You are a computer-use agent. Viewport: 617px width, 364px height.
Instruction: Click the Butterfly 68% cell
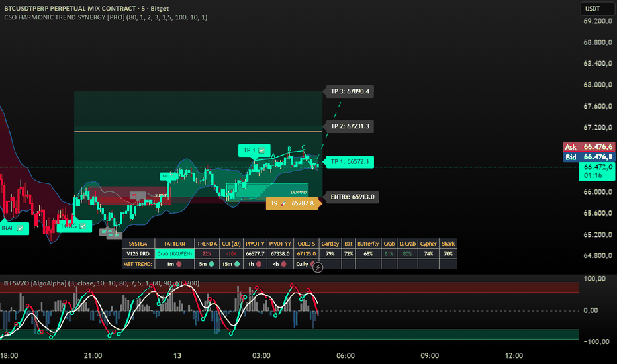point(368,254)
